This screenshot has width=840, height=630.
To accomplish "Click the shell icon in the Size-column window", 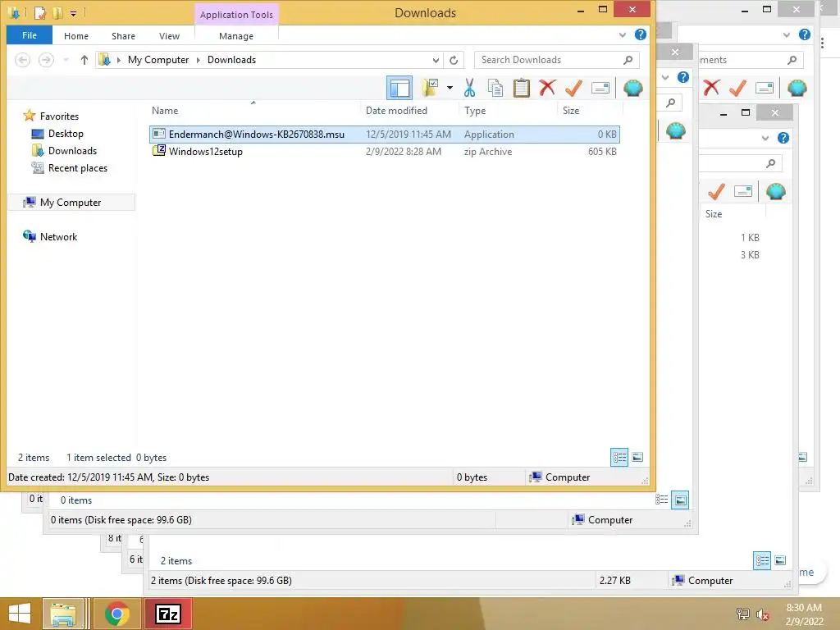I will point(776,191).
